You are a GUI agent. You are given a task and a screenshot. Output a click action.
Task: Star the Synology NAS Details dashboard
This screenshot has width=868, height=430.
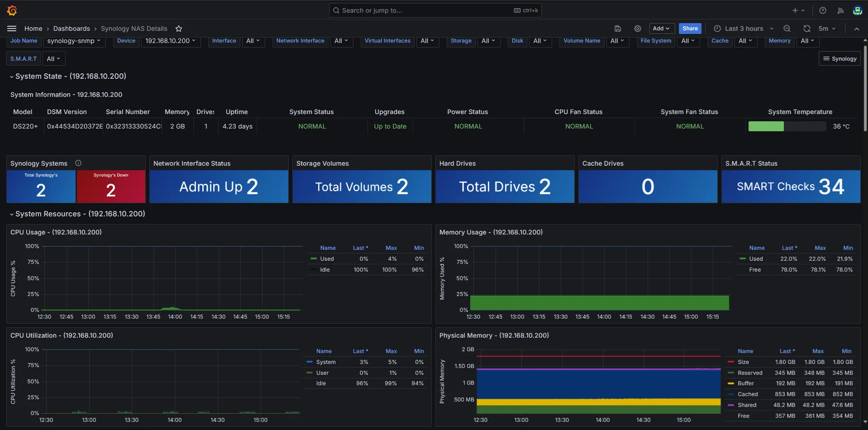point(179,29)
